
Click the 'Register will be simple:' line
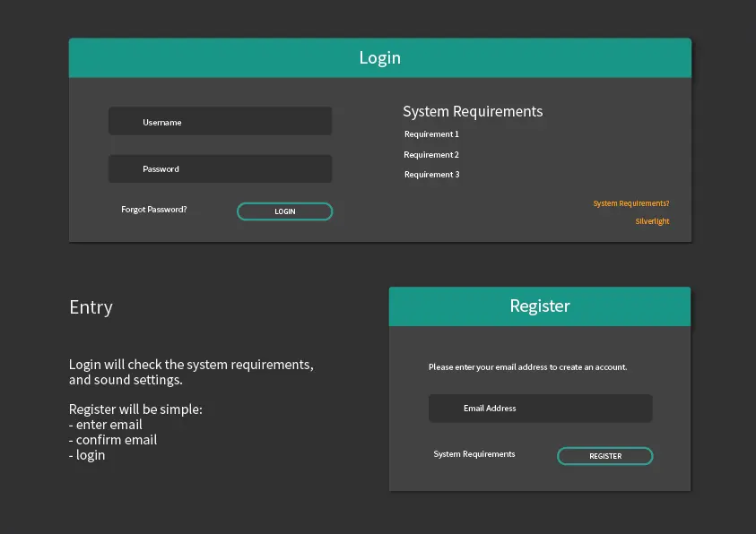pyautogui.click(x=135, y=409)
